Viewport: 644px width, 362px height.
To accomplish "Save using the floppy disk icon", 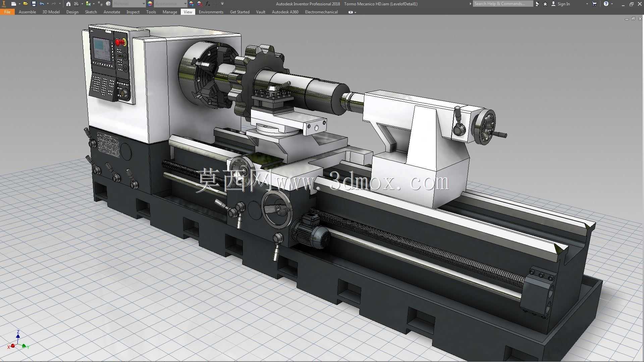I will coord(34,4).
